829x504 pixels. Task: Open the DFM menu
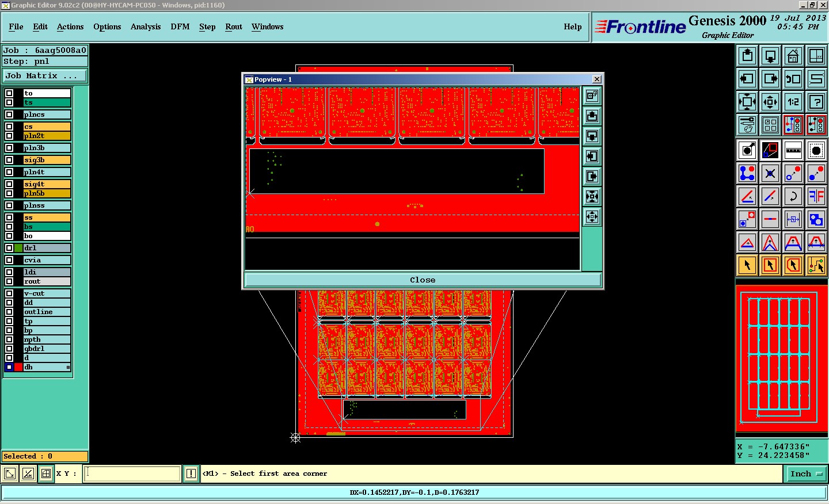tap(180, 27)
